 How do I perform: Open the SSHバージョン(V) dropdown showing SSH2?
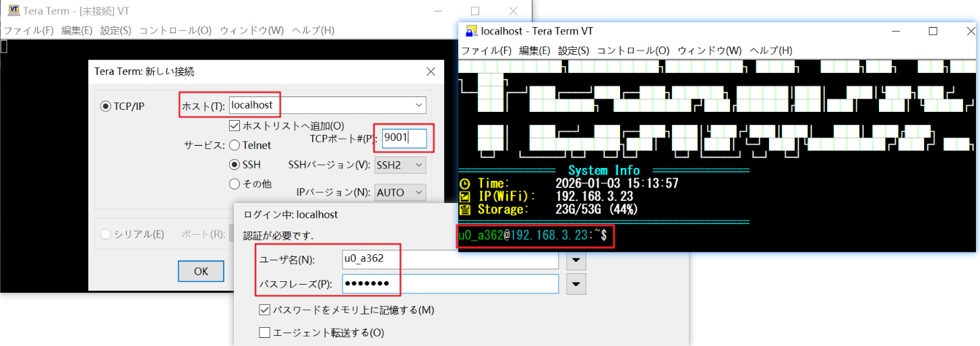[x=401, y=165]
